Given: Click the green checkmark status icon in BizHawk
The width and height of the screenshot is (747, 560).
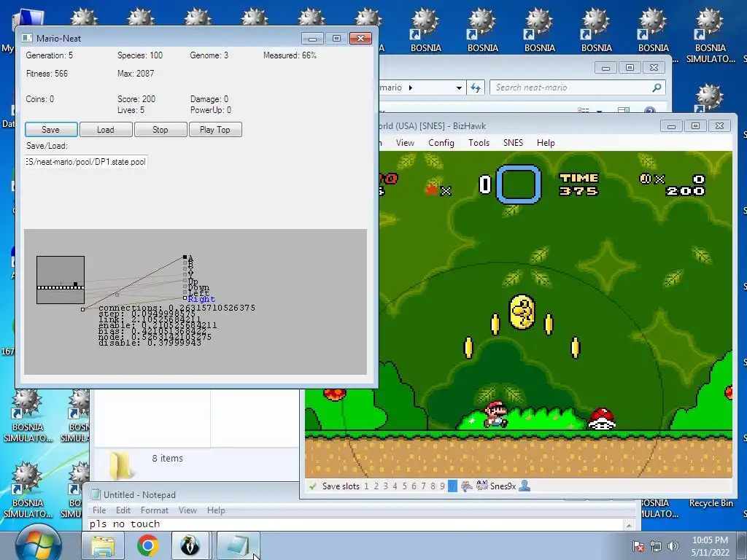Looking at the screenshot, I should [312, 486].
